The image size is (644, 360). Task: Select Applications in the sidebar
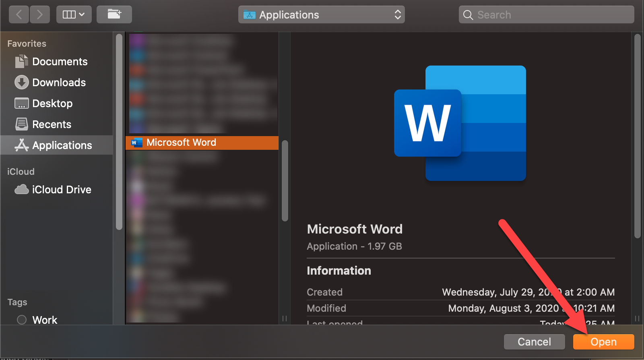pyautogui.click(x=56, y=145)
